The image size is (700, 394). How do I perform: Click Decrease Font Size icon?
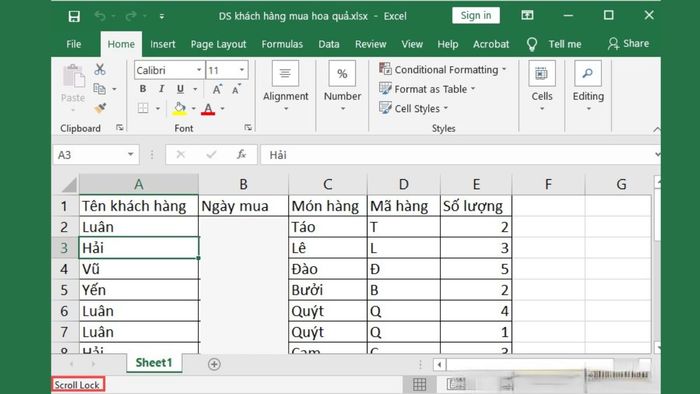pos(236,89)
